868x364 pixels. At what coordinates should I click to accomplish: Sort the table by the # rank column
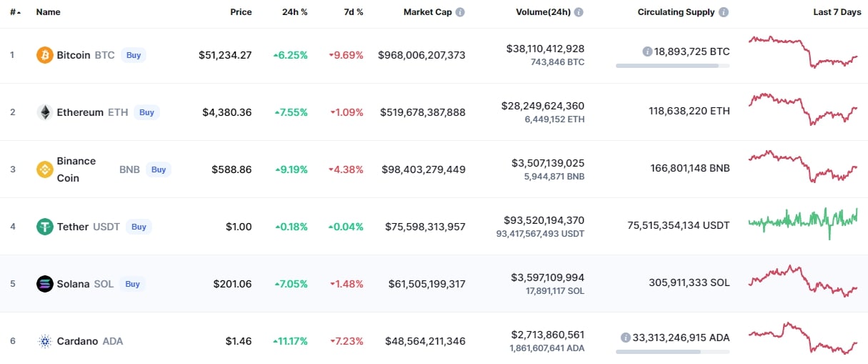(15, 12)
